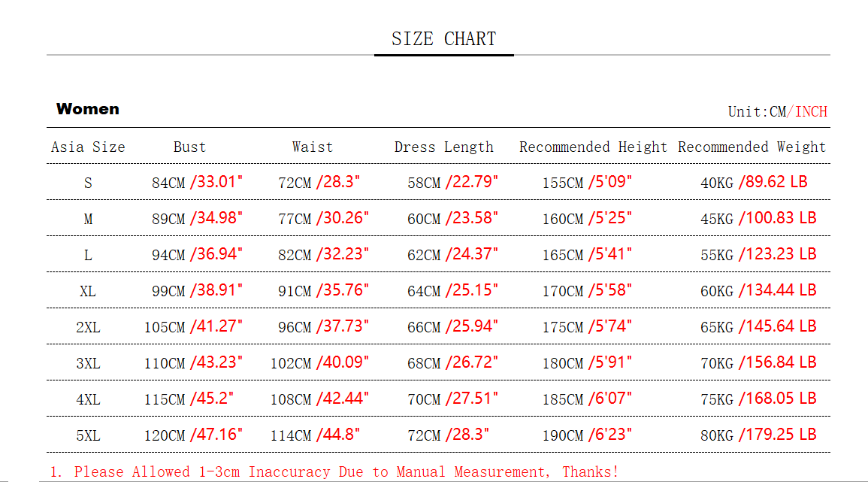Click the SIZE CHART title

click(x=443, y=39)
